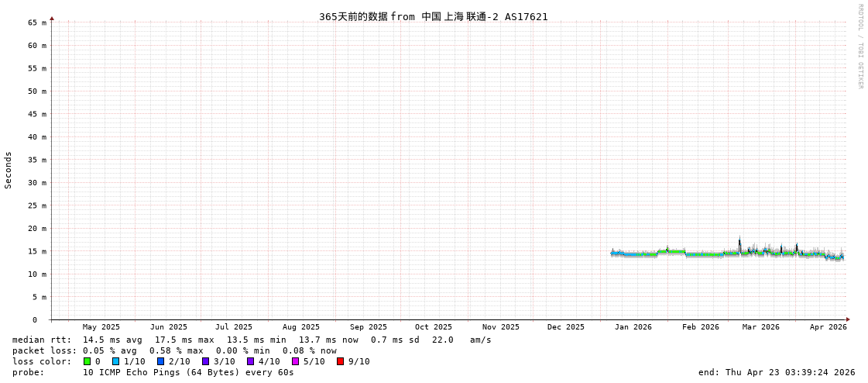Click the light blue 1/10 loss swatch

[x=116, y=361]
